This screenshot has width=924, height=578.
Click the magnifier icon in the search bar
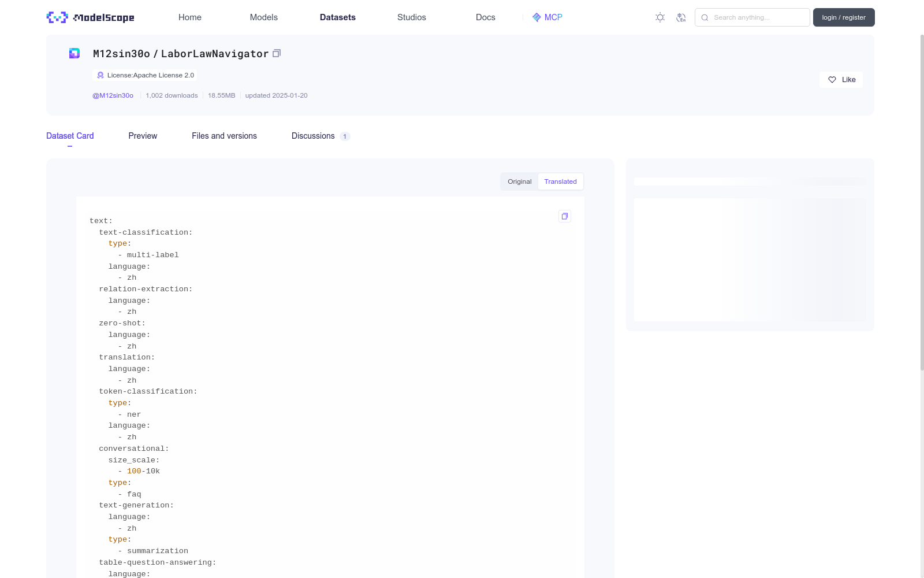pos(705,17)
